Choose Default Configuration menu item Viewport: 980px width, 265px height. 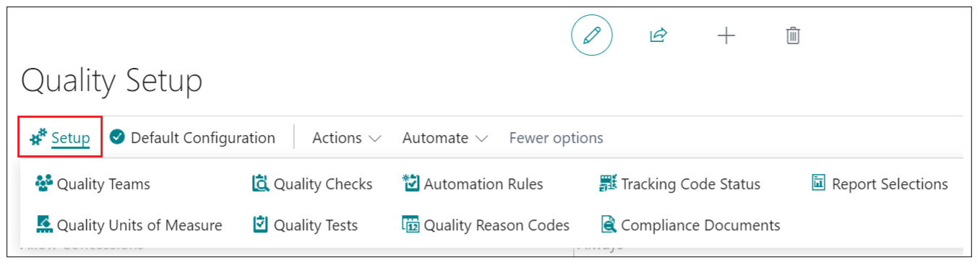tap(192, 138)
